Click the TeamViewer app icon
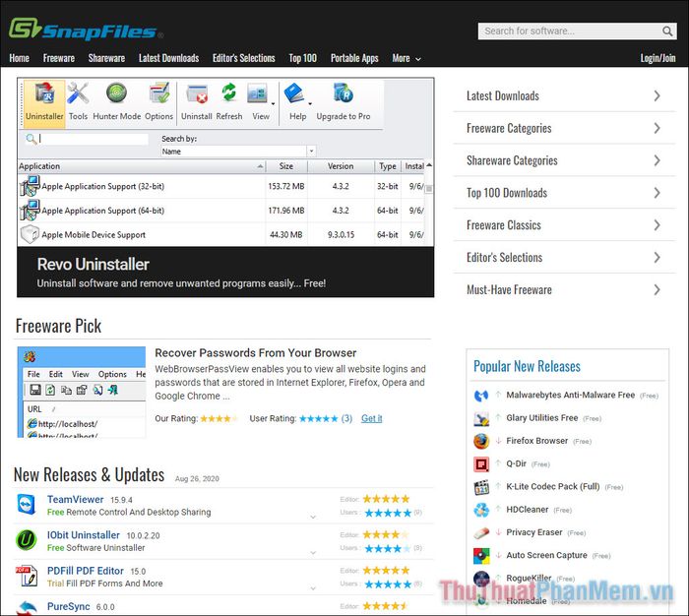 click(x=27, y=505)
